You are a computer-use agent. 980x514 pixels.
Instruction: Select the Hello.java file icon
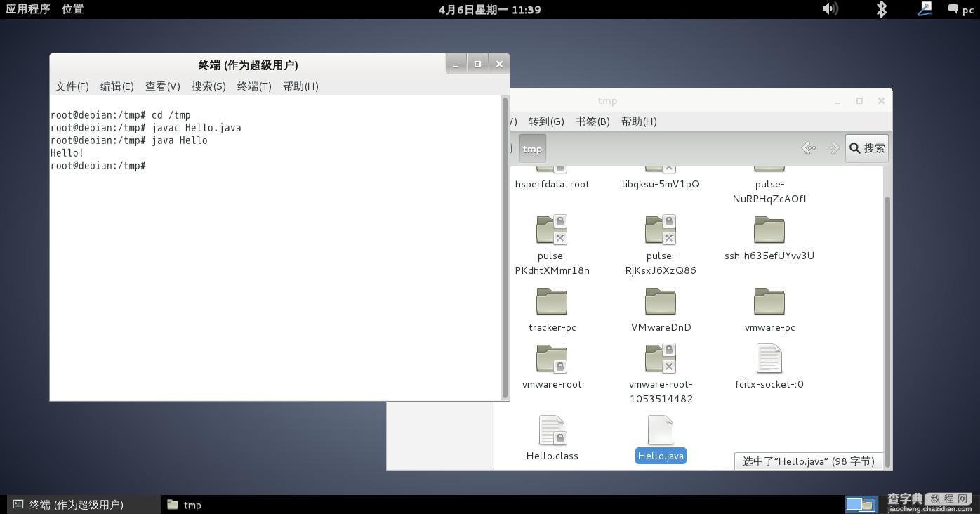click(661, 430)
